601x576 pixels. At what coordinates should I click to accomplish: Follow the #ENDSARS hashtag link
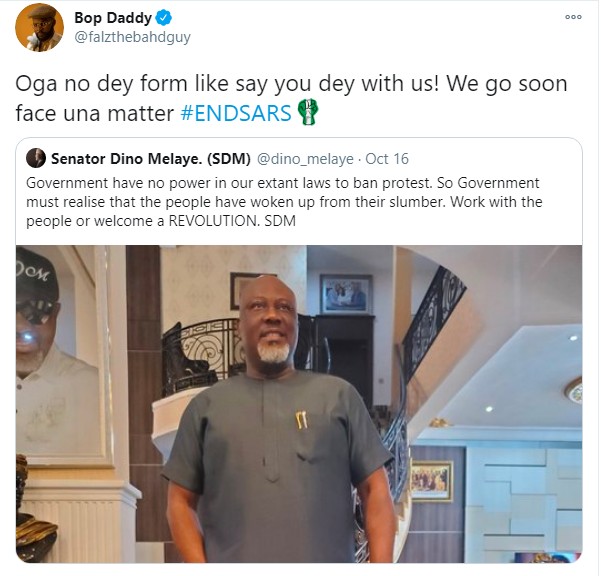[236, 113]
